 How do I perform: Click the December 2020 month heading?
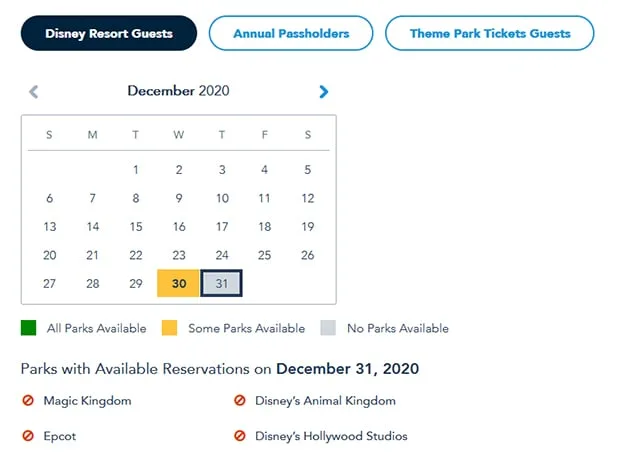178,91
